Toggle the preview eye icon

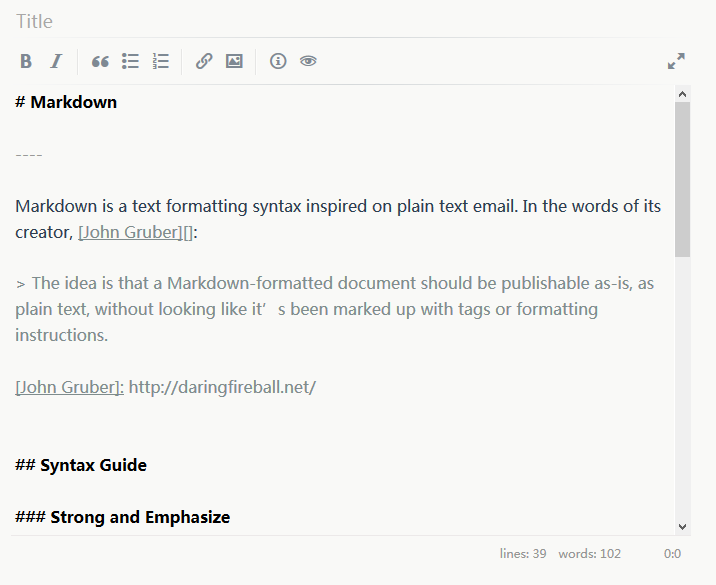pos(308,61)
